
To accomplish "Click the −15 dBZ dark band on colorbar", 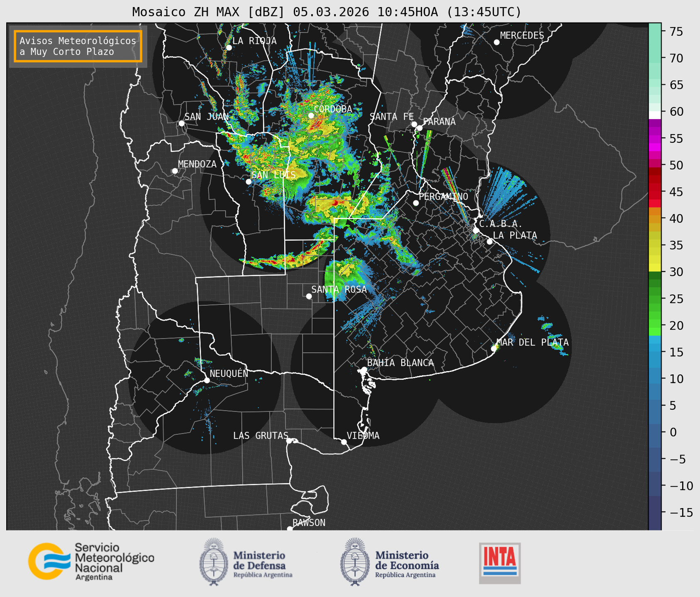I will point(655,512).
